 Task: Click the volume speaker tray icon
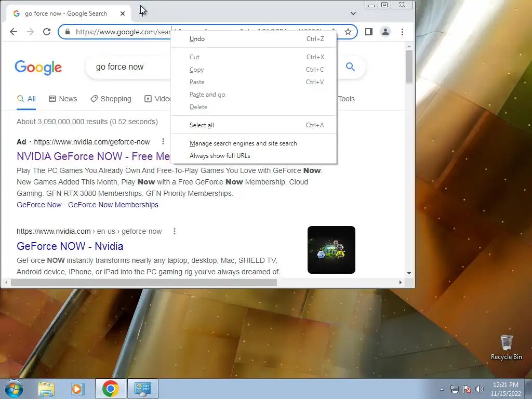point(480,389)
